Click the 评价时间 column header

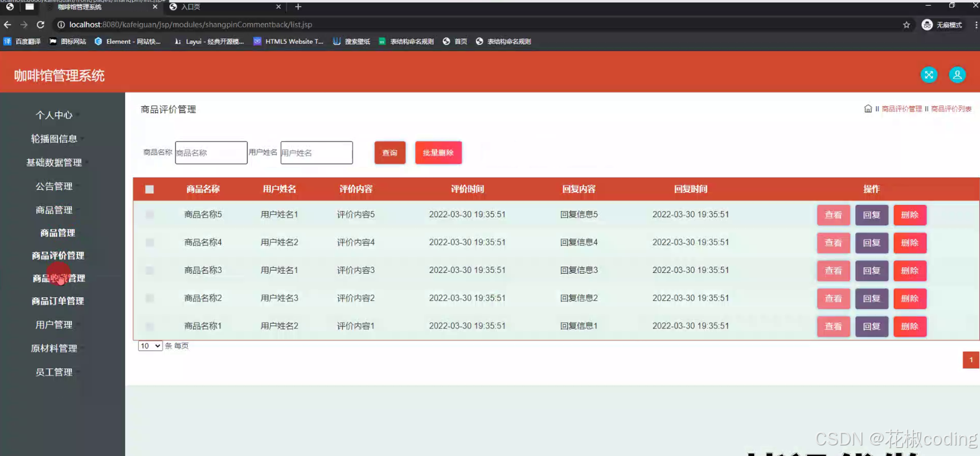(467, 189)
